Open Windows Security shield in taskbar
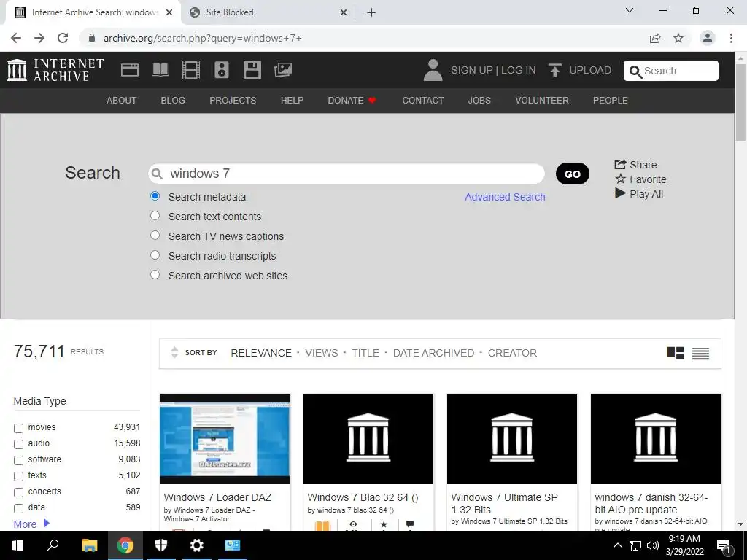 click(161, 545)
